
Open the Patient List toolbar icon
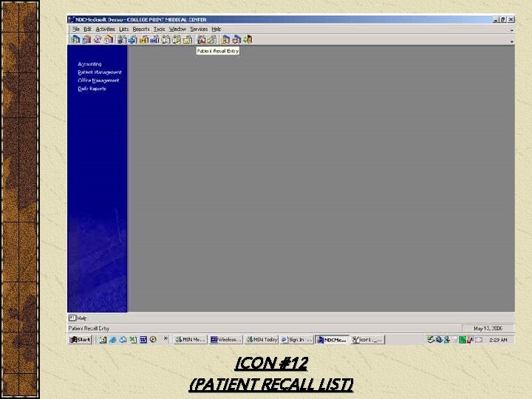[x=121, y=40]
